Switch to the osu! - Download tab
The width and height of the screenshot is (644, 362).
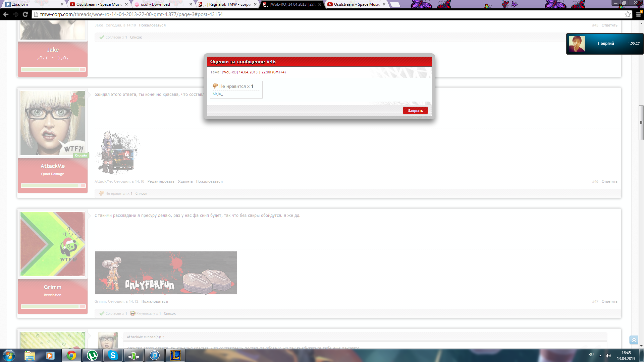pos(163,4)
